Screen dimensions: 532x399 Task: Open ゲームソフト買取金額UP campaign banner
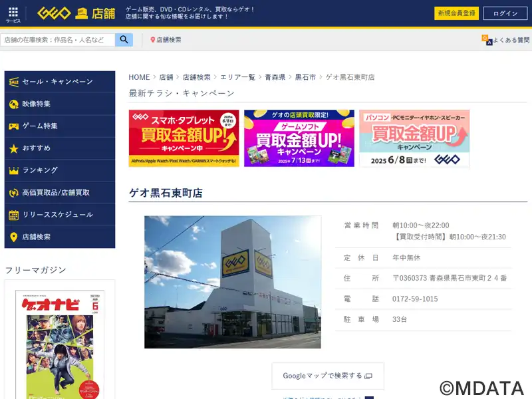[x=299, y=138]
